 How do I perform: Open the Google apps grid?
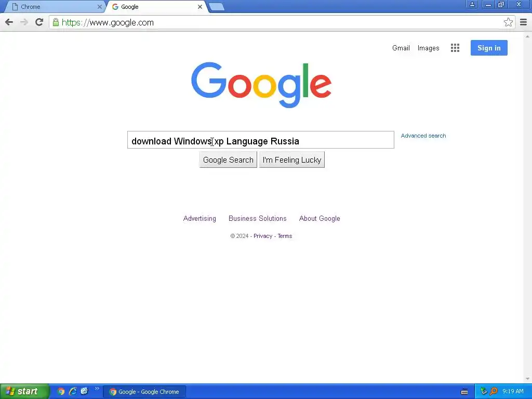(455, 48)
